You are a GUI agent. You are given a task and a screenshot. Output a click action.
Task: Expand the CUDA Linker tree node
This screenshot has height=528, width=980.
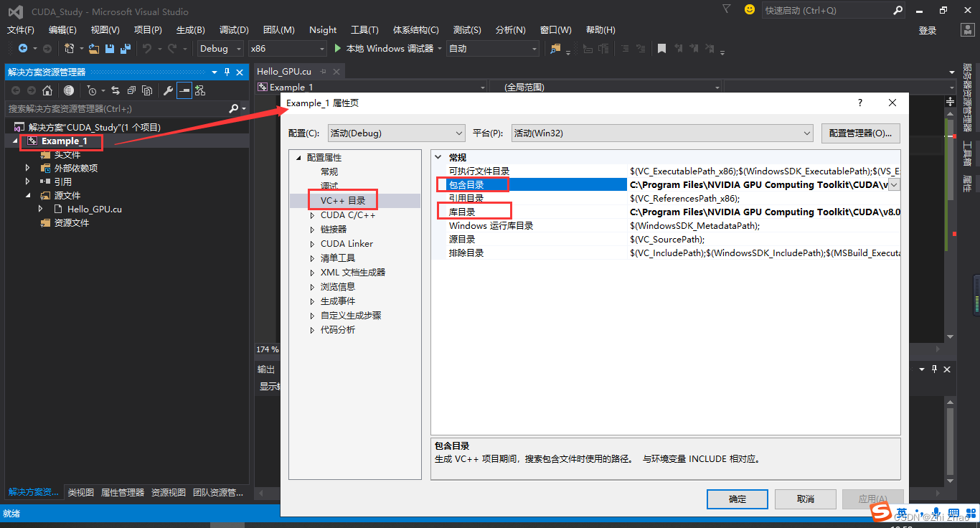pos(312,244)
